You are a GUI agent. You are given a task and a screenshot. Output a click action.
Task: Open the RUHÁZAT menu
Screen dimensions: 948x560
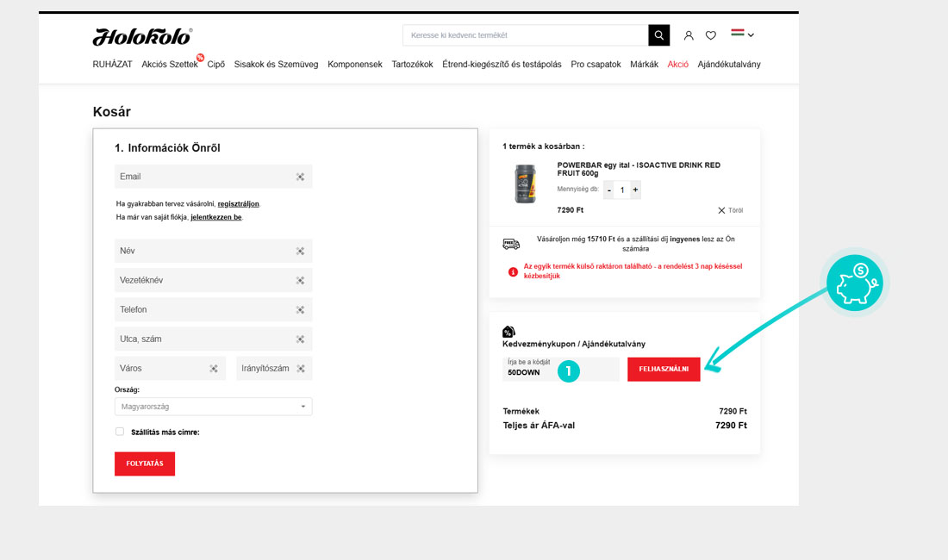[112, 65]
